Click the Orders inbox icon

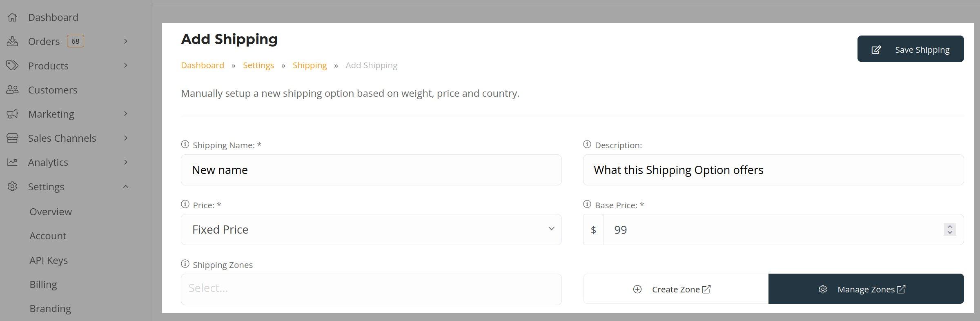(x=12, y=41)
